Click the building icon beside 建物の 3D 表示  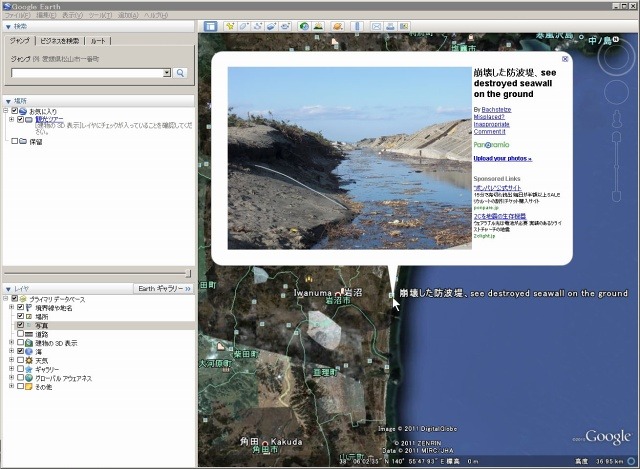pos(29,343)
